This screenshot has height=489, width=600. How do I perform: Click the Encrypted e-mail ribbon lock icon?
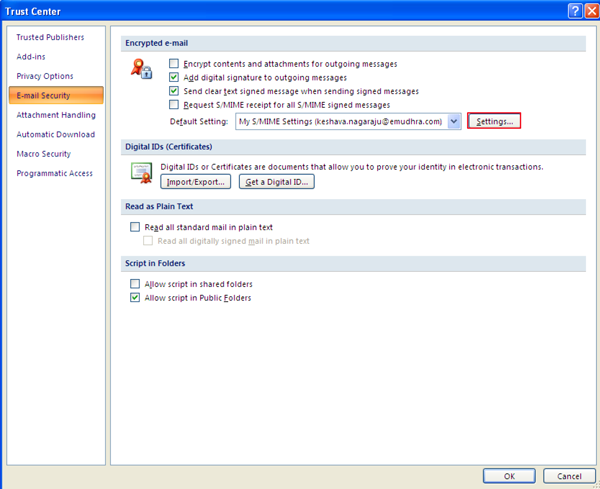pos(142,69)
